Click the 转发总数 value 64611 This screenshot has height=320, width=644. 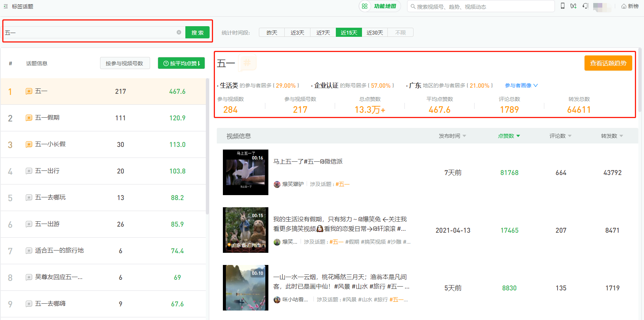pos(579,110)
